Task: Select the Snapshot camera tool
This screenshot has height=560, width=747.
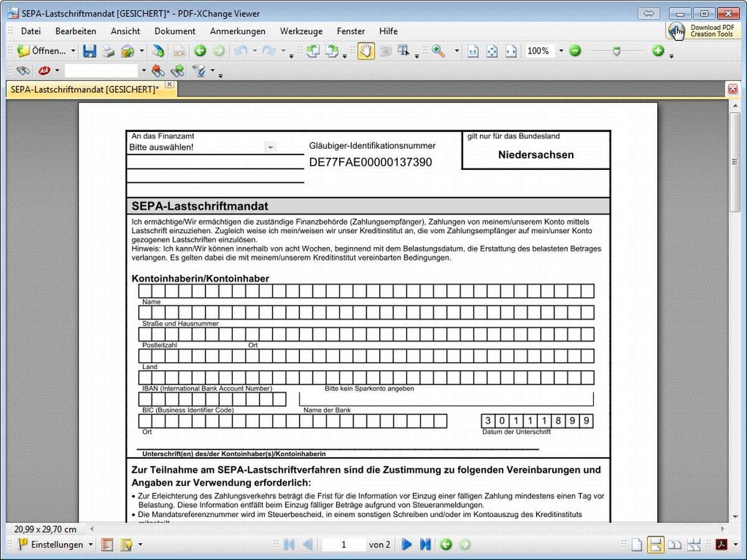Action: pos(385,51)
